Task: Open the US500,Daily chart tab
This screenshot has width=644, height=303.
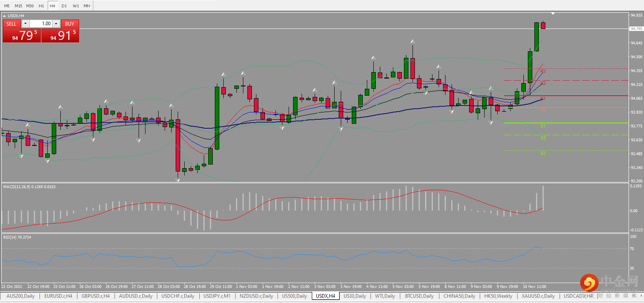Action: click(294, 296)
